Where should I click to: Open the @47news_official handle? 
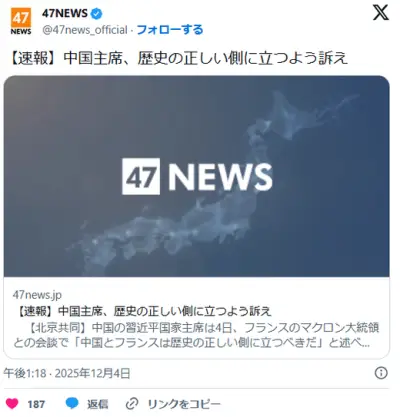tap(85, 30)
